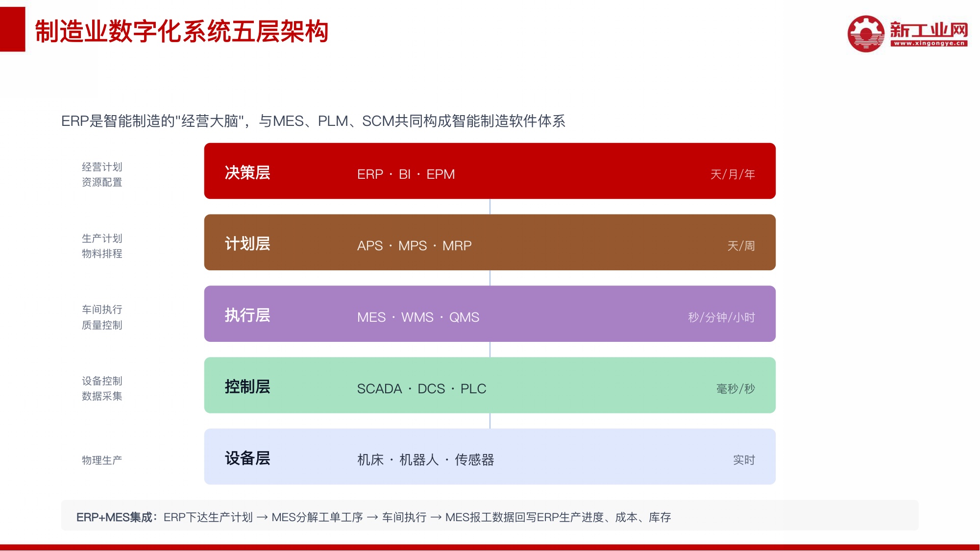Click the subtitle starting with ERP是智能制造的
The height and width of the screenshot is (551, 980).
click(313, 121)
